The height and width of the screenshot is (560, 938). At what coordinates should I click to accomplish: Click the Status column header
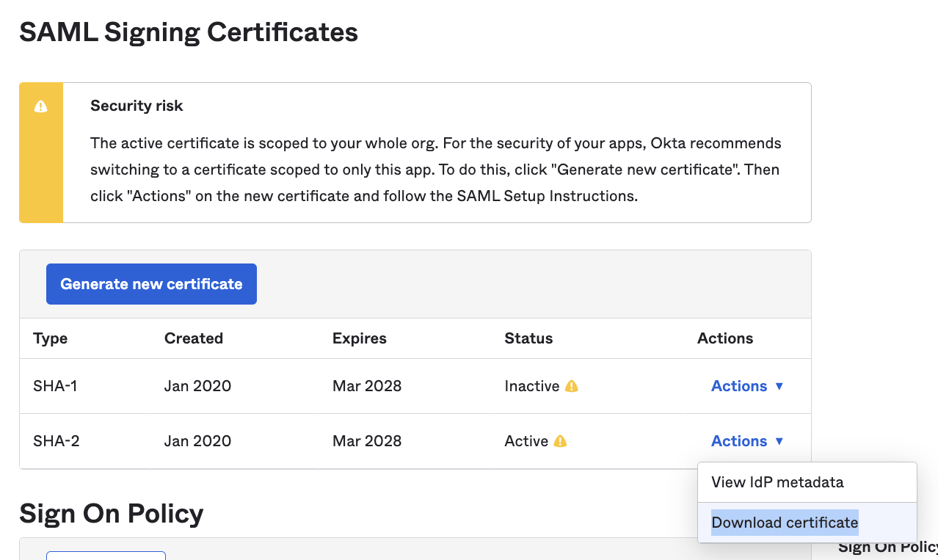tap(528, 338)
